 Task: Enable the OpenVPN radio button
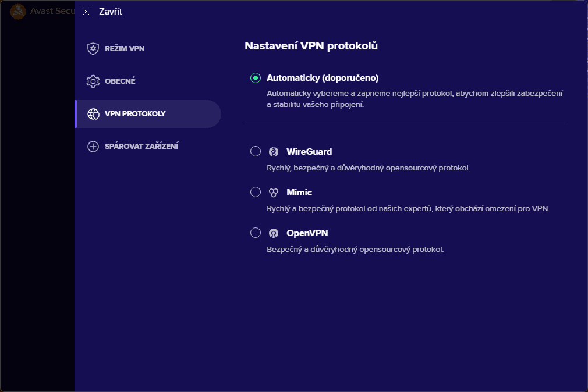coord(255,233)
